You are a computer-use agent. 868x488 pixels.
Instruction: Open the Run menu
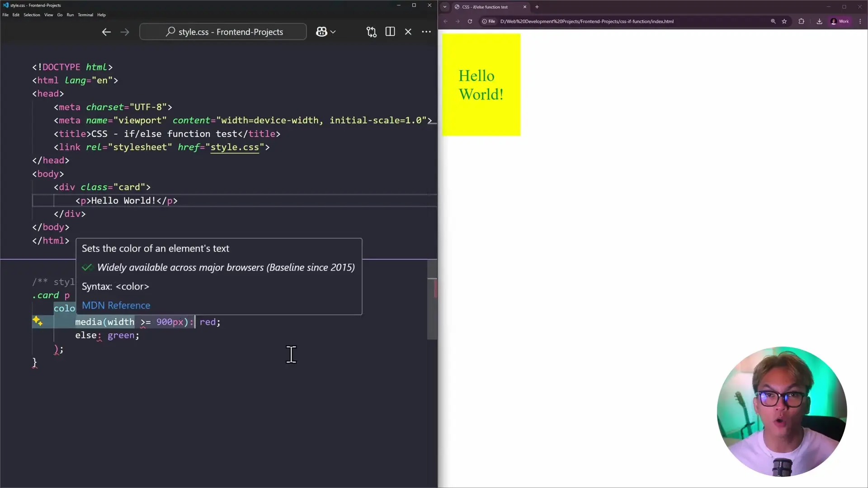pyautogui.click(x=70, y=15)
